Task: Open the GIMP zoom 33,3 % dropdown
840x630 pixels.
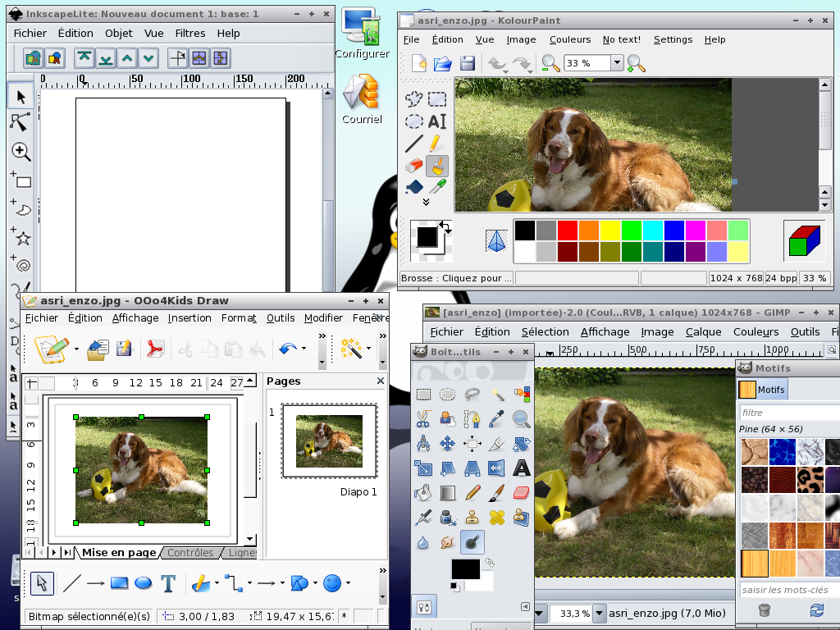Action: click(x=600, y=613)
